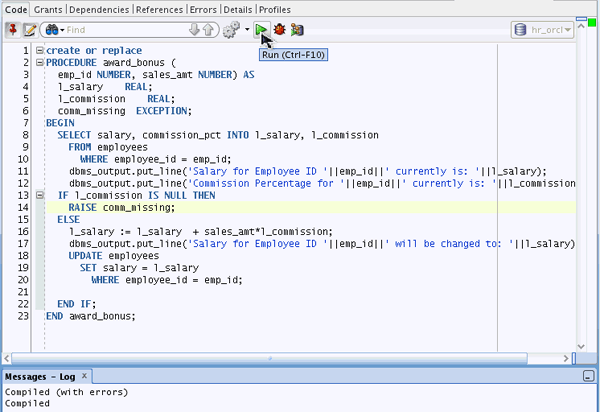
Task: Click the red Debug bug icon
Action: [x=279, y=30]
